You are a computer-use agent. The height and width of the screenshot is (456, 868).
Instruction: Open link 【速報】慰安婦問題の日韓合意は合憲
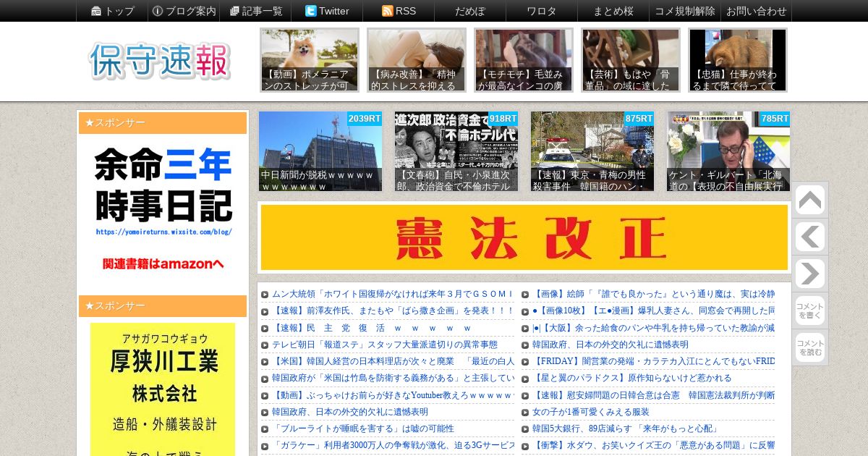tap(653, 395)
